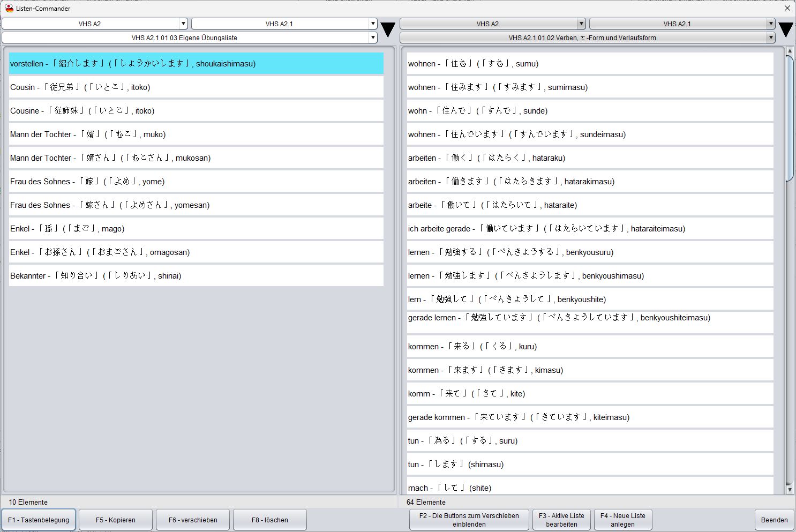Select the Cousin - 従兄弟 vocabulary entry
796x532 pixels.
coord(196,87)
